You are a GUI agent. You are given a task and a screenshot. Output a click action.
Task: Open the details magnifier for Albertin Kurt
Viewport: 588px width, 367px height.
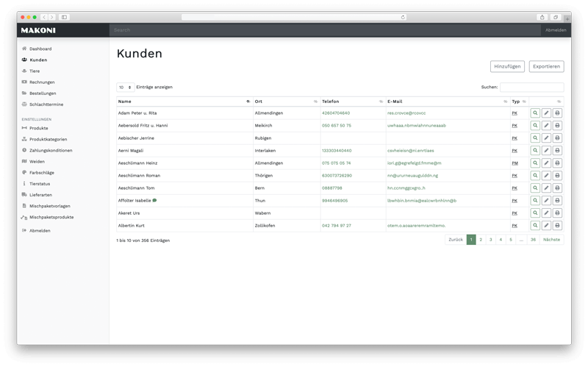[x=535, y=226]
